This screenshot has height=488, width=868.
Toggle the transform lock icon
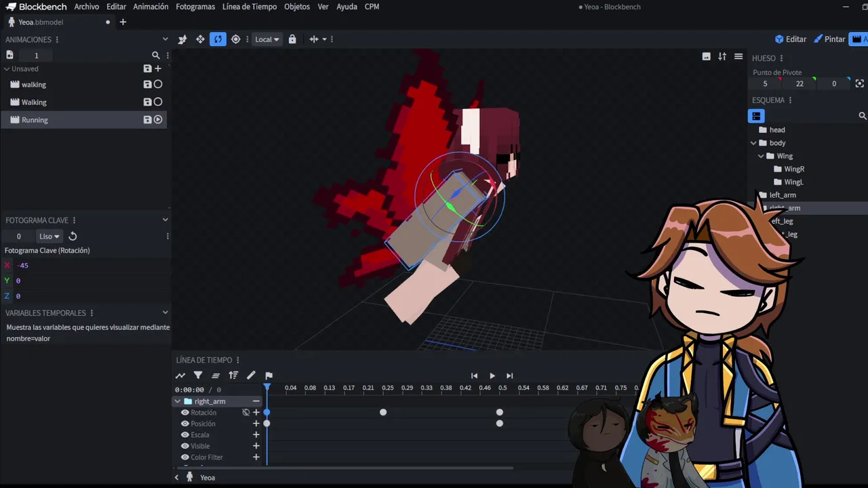point(292,39)
